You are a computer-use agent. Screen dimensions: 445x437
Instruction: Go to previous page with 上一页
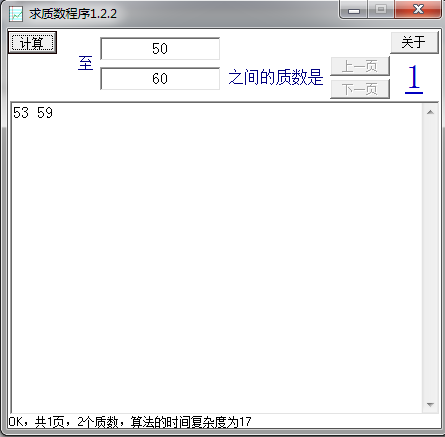tap(360, 66)
